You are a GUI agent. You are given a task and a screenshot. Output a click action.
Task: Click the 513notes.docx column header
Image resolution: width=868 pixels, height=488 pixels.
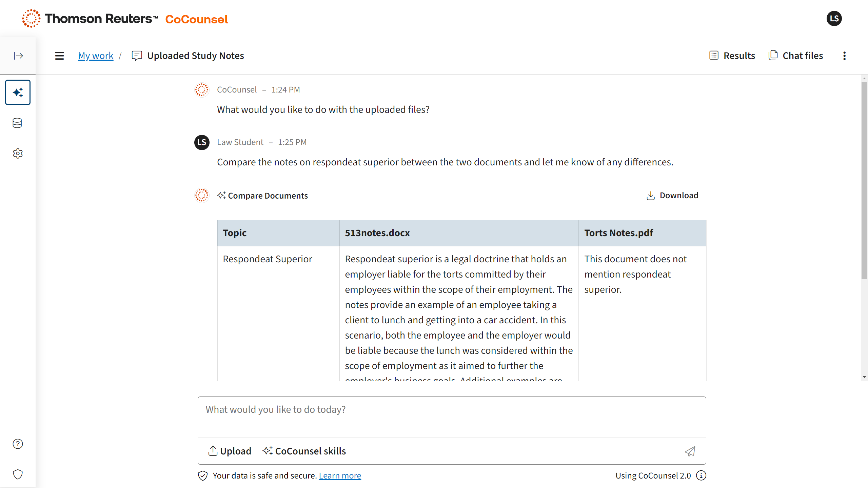(x=459, y=233)
